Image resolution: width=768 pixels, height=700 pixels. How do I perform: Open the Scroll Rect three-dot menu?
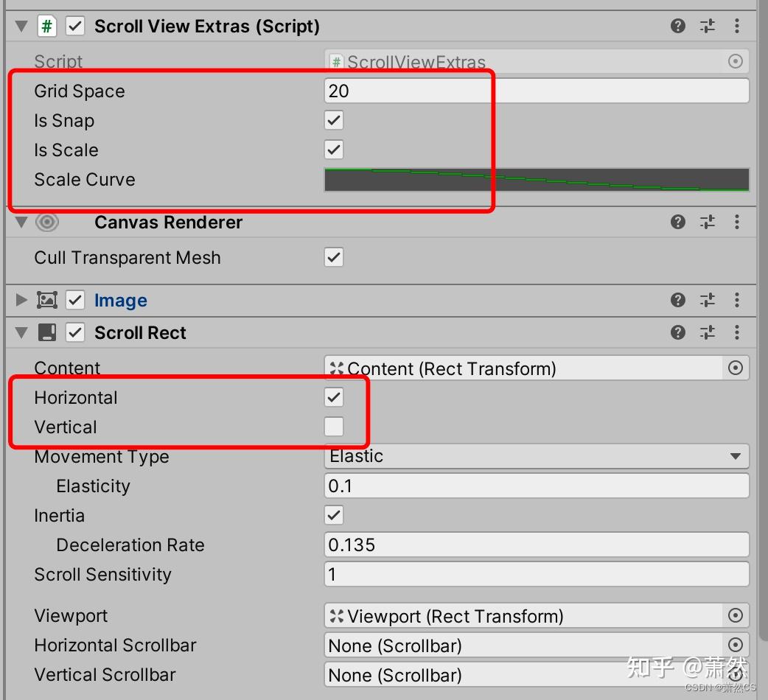click(x=736, y=332)
